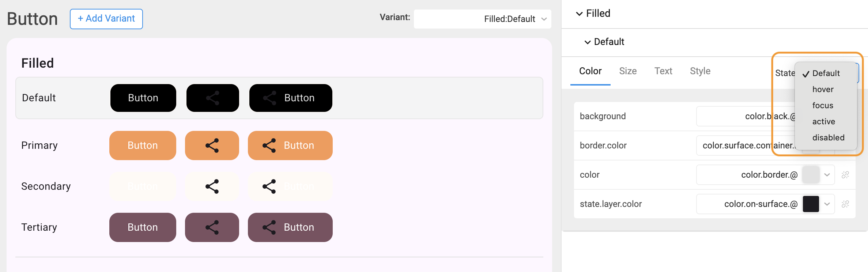Click the Add Variant button

coord(106,19)
